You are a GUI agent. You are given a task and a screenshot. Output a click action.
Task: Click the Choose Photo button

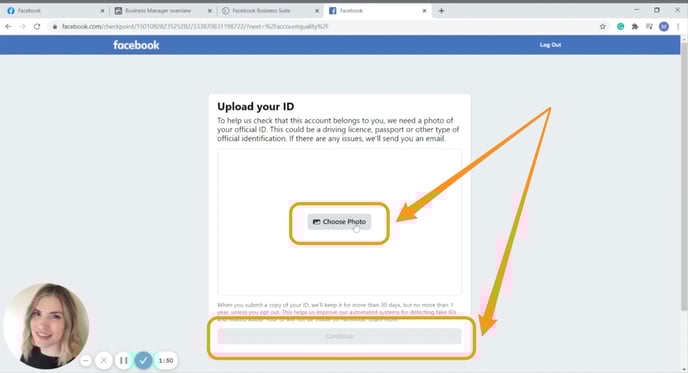point(339,222)
